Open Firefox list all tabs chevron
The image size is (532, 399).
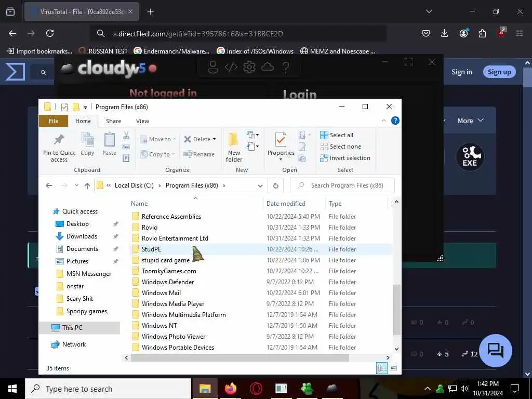point(429,11)
